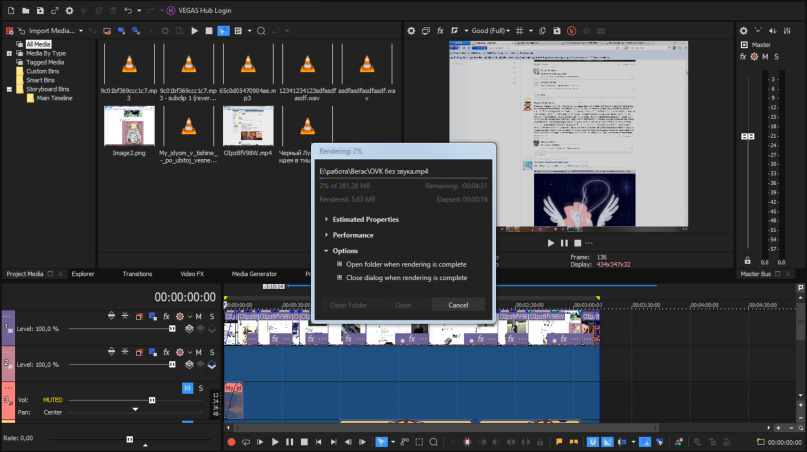
Task: Open the Media Generator tab
Action: 254,273
